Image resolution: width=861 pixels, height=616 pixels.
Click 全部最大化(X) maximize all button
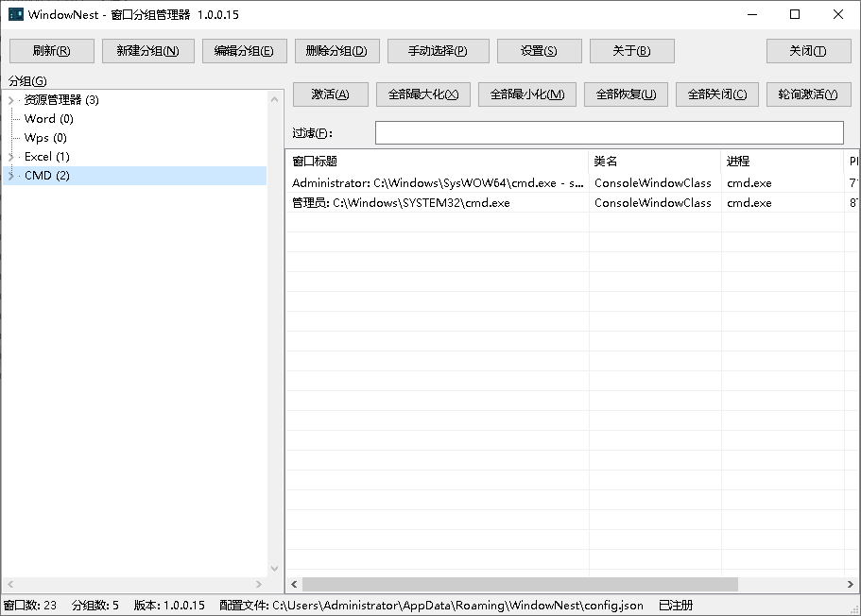click(423, 94)
